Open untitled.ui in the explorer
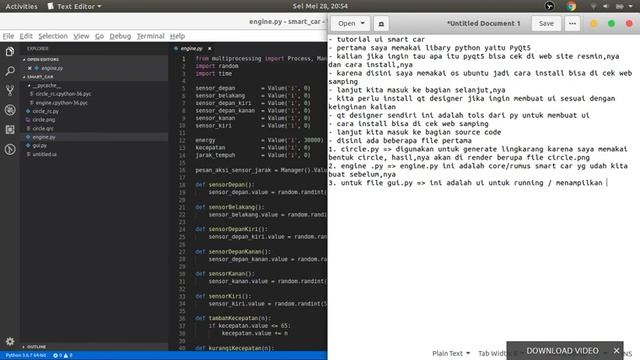 point(44,155)
